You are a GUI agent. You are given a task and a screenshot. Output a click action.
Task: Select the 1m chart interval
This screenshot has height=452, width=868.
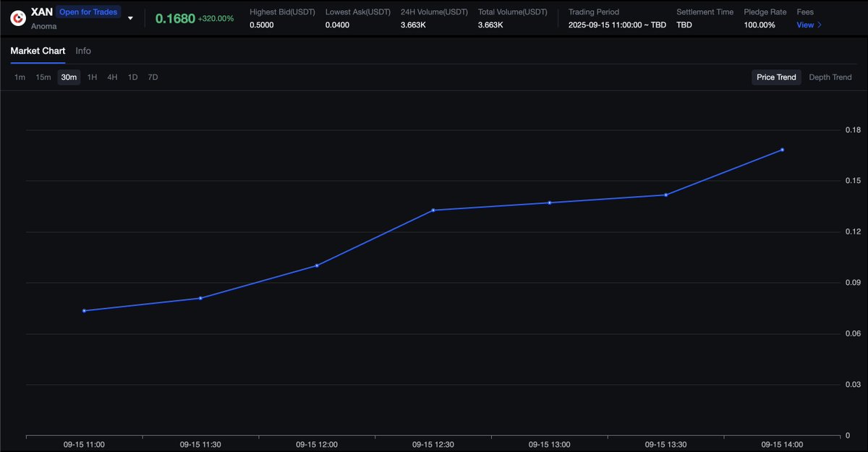coord(20,77)
